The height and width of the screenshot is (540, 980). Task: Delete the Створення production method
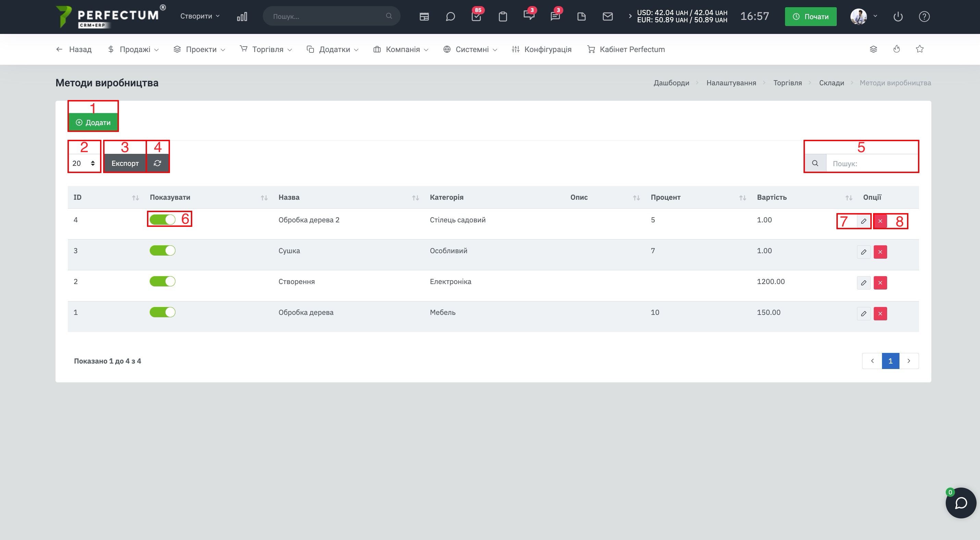coord(880,283)
